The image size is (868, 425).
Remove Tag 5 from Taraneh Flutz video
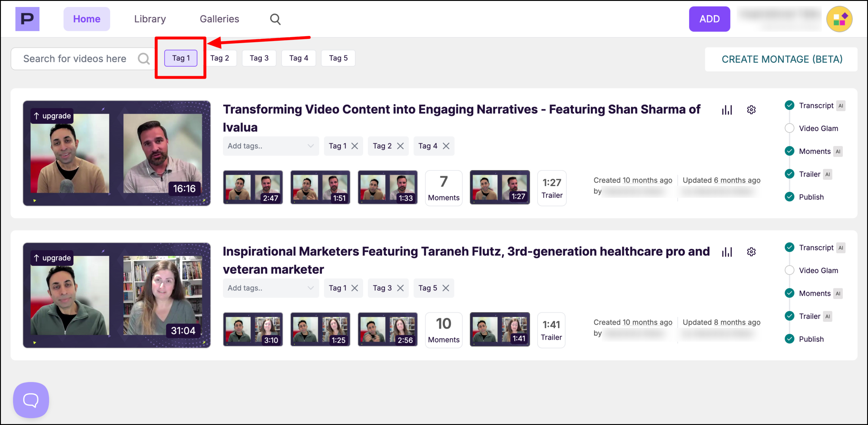click(x=445, y=288)
